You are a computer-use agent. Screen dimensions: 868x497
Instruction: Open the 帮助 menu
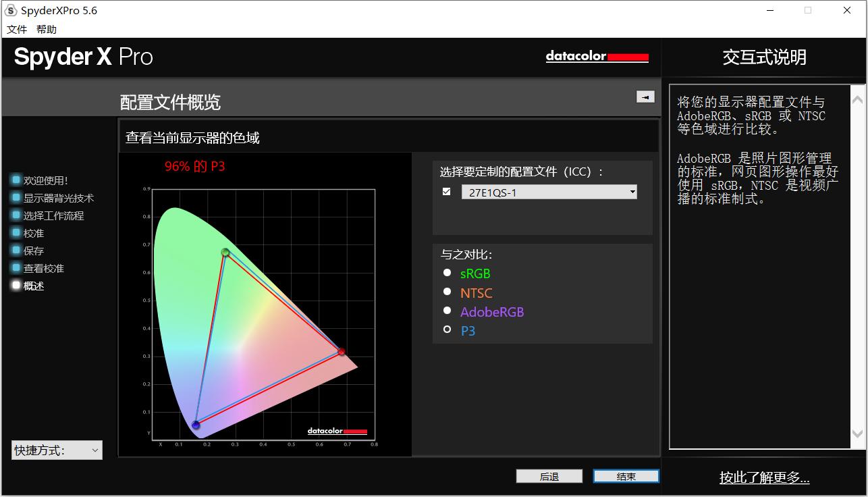click(47, 29)
